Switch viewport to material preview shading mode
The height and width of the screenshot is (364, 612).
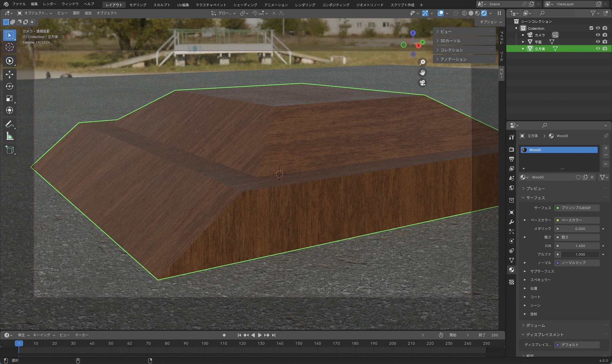(477, 13)
